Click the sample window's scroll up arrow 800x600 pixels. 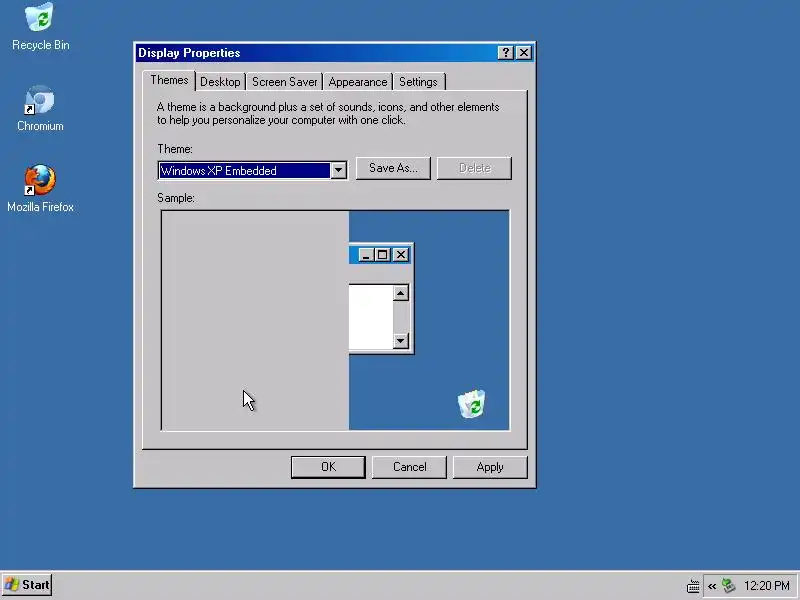[401, 293]
